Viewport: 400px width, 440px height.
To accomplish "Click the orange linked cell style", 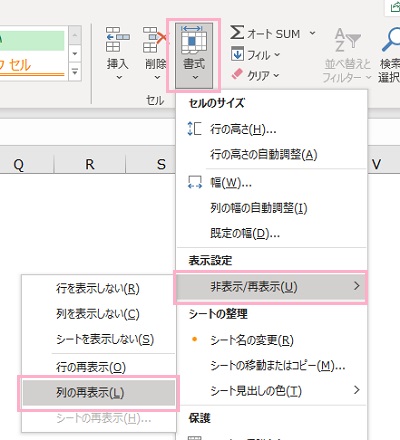I will click(x=32, y=65).
